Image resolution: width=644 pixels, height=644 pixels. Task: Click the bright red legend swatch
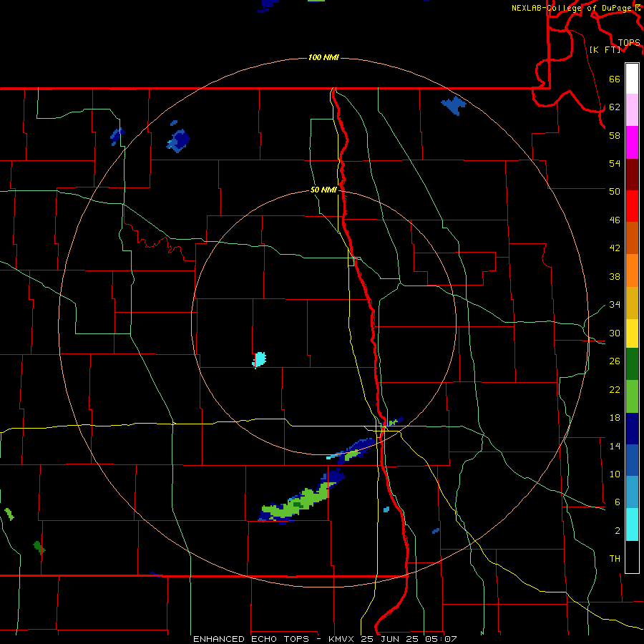click(x=632, y=206)
